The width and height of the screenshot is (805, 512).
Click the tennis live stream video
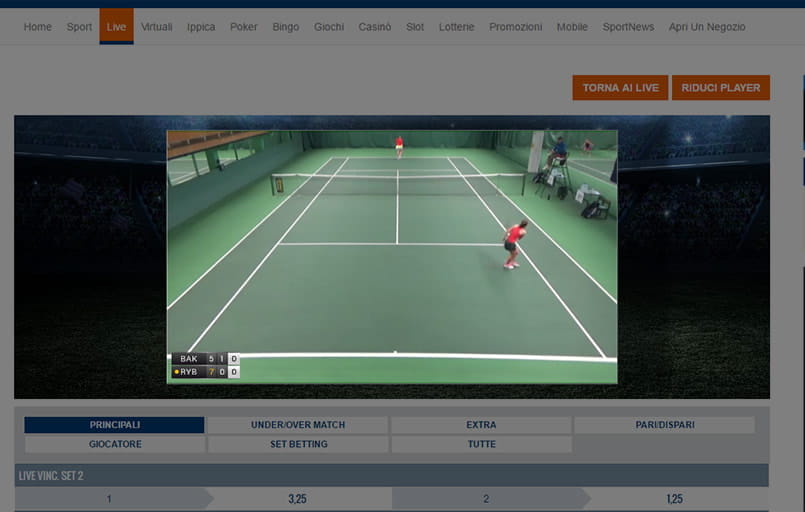click(391, 257)
